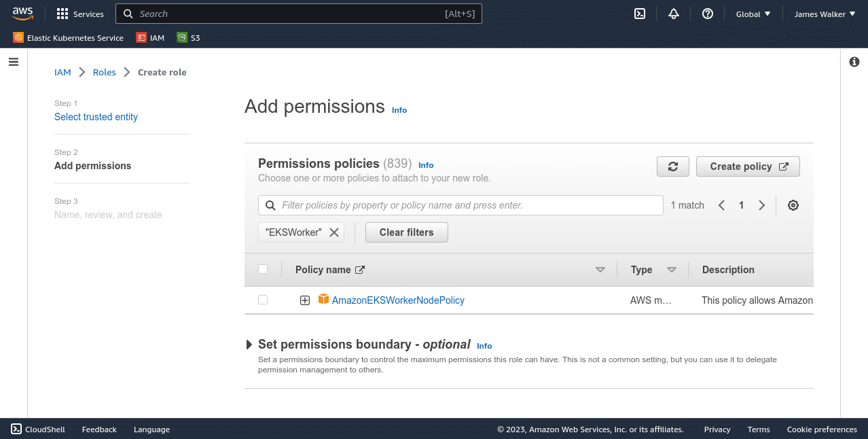Screen dimensions: 868x439
Task: Toggle the select-all policies checkbox
Action: coord(263,269)
